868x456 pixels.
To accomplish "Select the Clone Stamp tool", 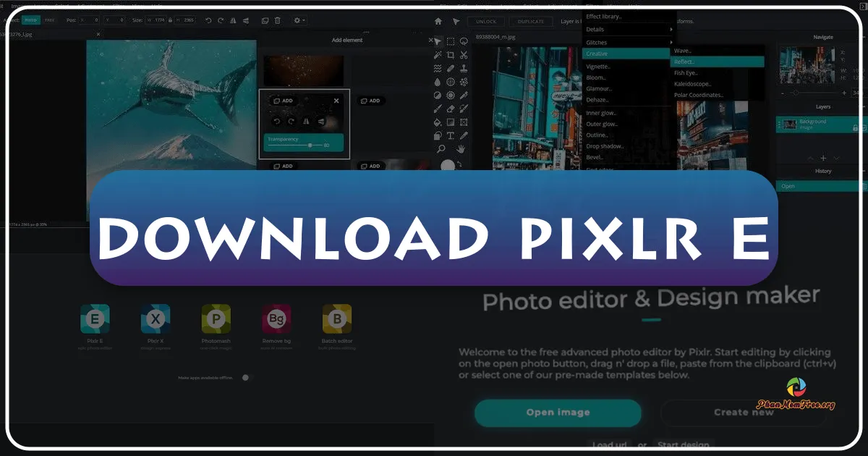I will click(x=464, y=69).
